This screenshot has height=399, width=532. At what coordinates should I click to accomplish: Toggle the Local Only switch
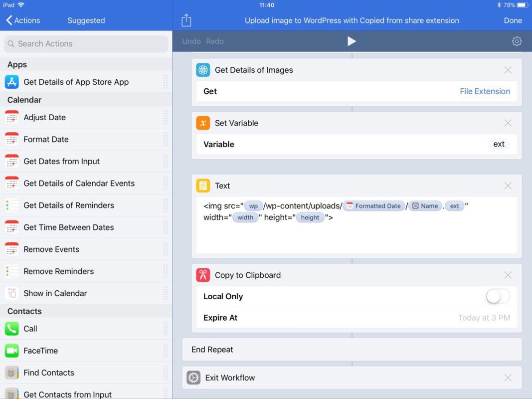coord(498,296)
